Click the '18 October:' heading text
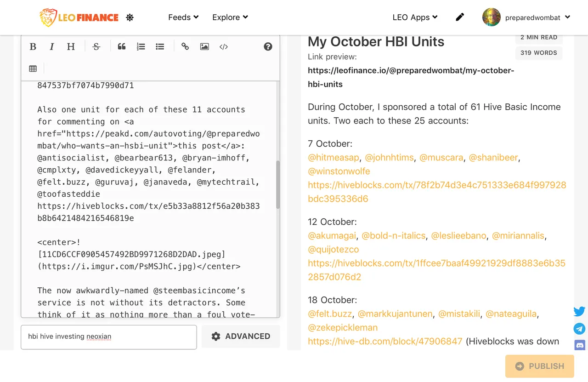Screen dimensions: 588x382 point(332,300)
